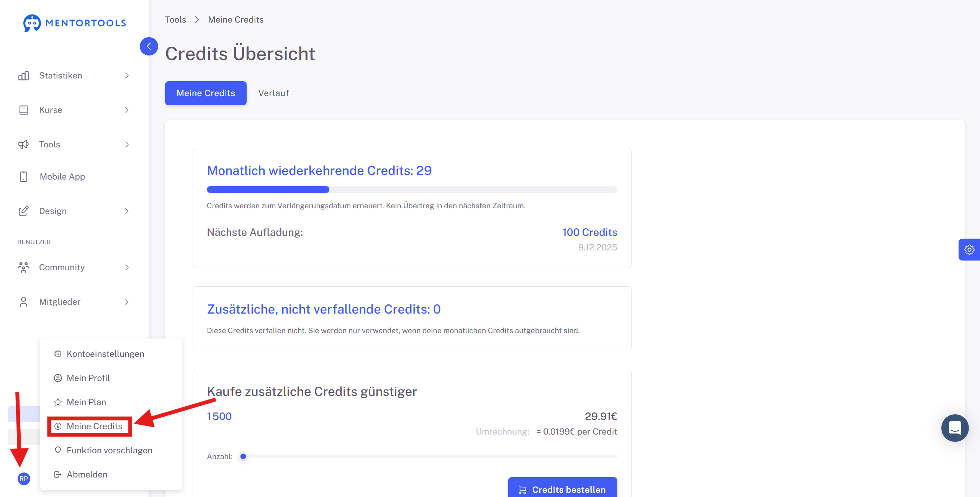Click the Tools breadcrumb link
Image resolution: width=980 pixels, height=497 pixels.
click(175, 20)
